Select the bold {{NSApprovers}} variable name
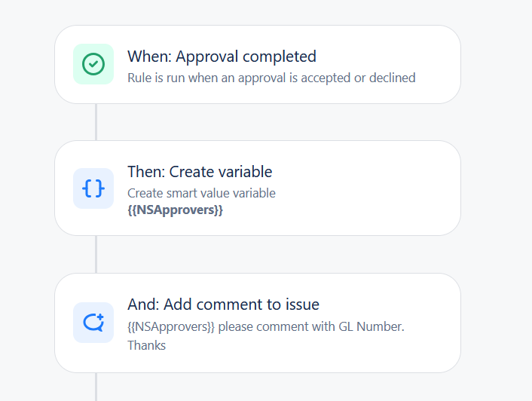 coord(175,210)
